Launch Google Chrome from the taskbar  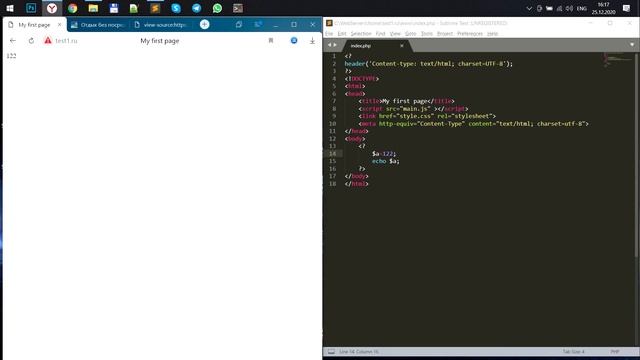coord(73,8)
